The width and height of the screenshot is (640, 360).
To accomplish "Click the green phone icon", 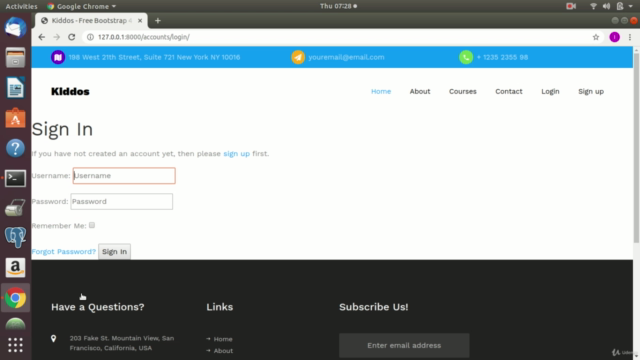I will (466, 57).
